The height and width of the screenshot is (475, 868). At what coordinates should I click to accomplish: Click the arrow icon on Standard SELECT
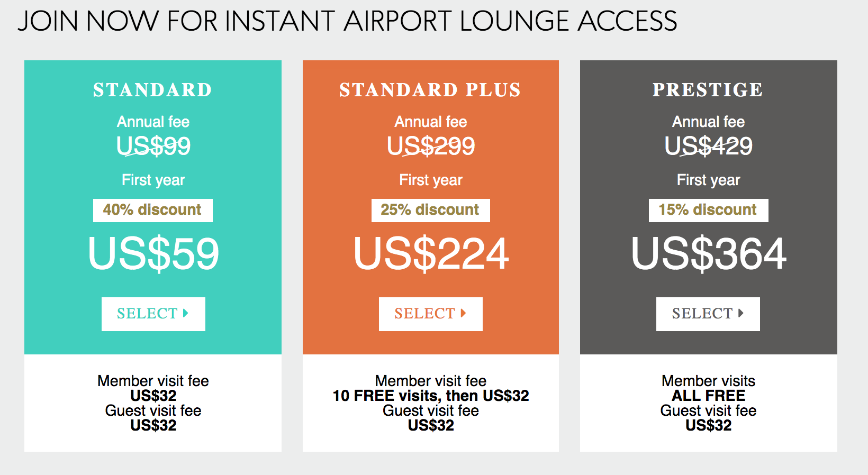point(186,313)
